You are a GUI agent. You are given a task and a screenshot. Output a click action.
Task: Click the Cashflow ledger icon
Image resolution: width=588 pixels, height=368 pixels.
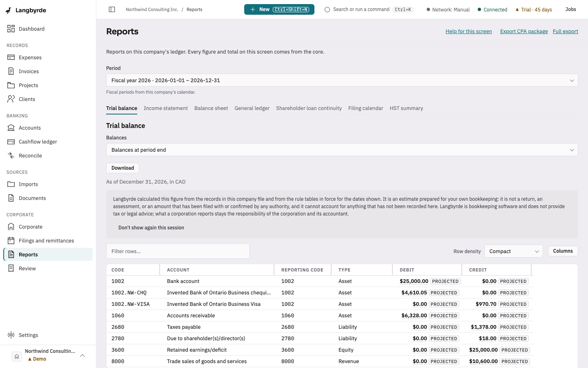[11, 141]
